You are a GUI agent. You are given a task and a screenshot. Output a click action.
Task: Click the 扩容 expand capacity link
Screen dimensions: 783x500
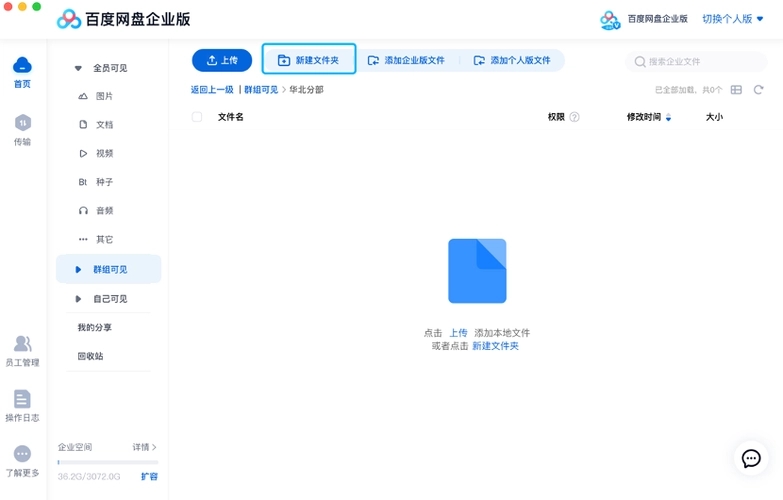149,477
